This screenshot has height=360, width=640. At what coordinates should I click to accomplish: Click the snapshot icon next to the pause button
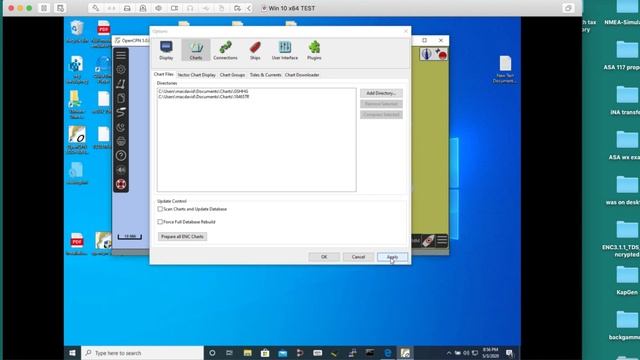pos(60,8)
